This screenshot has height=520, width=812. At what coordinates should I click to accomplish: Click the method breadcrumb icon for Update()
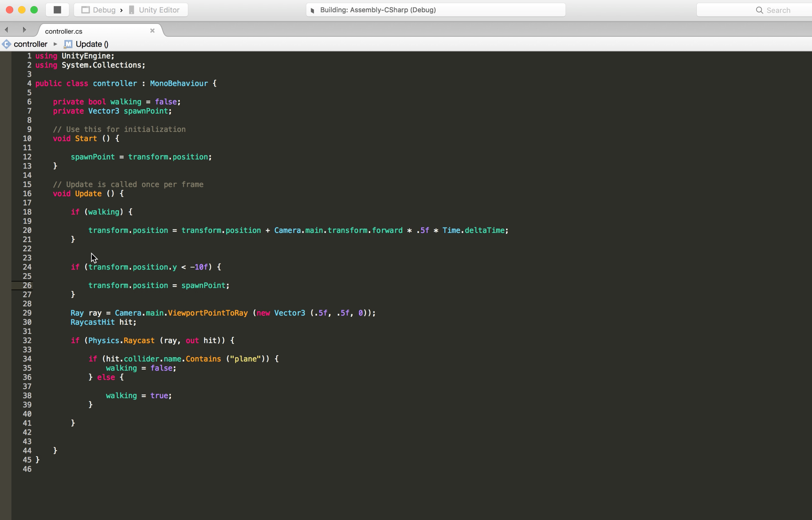67,44
